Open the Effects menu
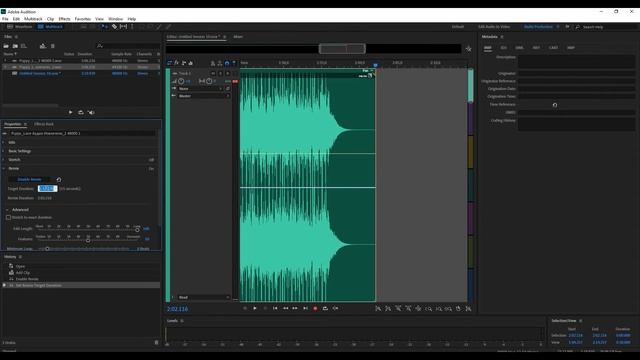 point(64,19)
